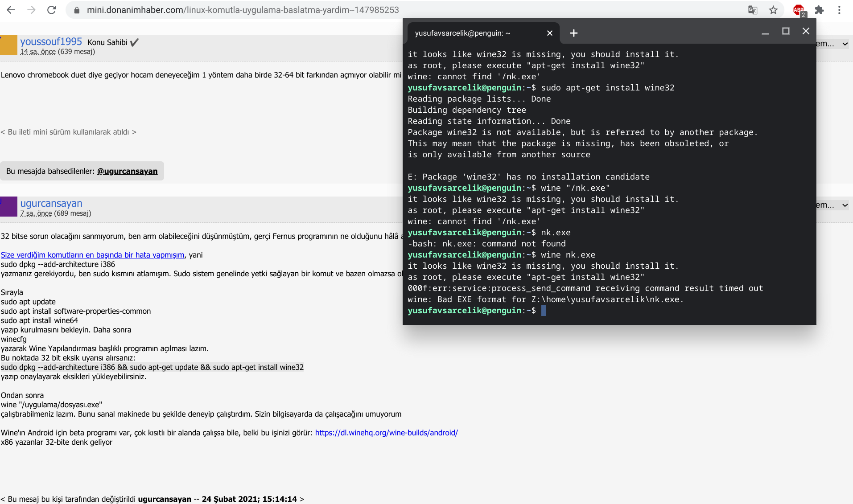
Task: Click the 'sudo apt update' line
Action: [x=28, y=302]
